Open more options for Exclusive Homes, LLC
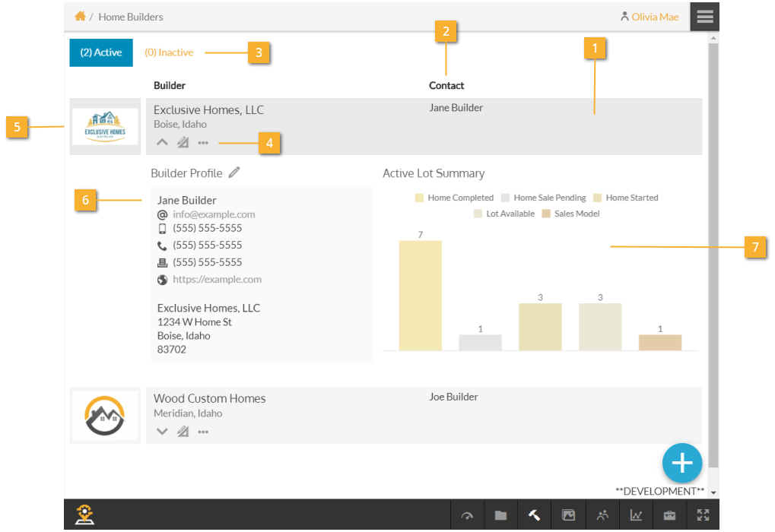The width and height of the screenshot is (775, 532). click(x=203, y=142)
